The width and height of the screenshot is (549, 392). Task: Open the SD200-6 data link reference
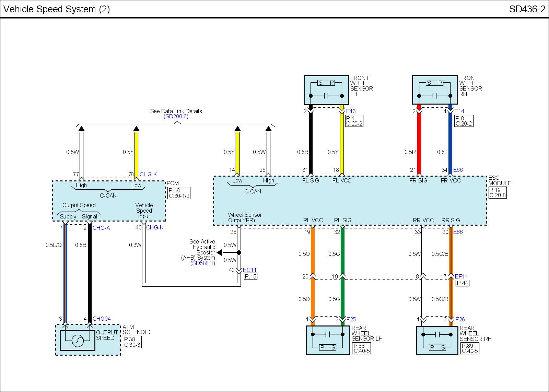(x=176, y=117)
